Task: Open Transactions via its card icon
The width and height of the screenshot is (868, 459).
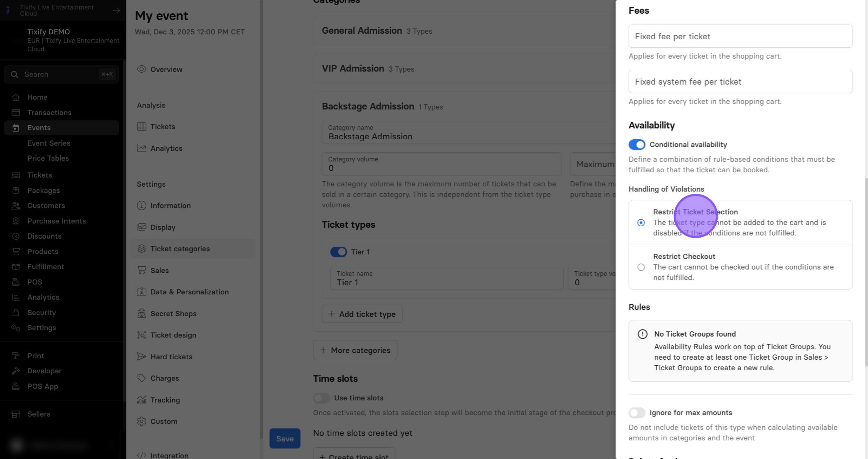Action: click(x=15, y=113)
